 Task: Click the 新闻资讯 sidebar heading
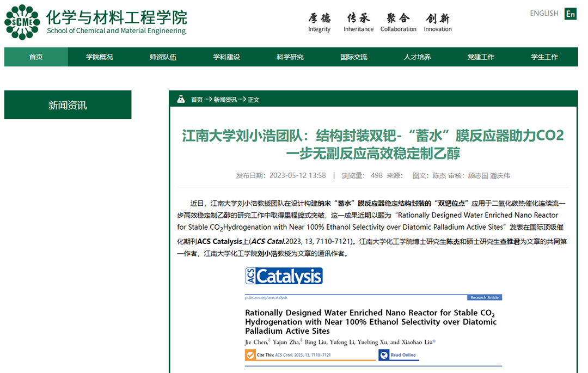pyautogui.click(x=68, y=105)
